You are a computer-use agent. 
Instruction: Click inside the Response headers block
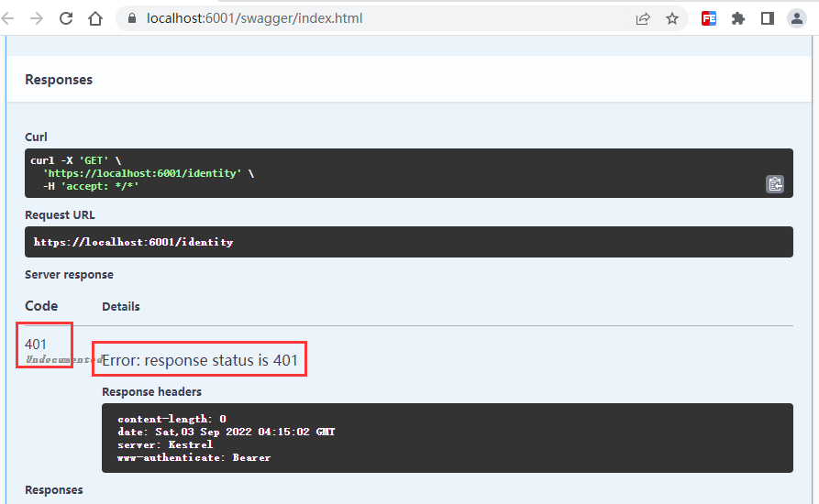(447, 437)
